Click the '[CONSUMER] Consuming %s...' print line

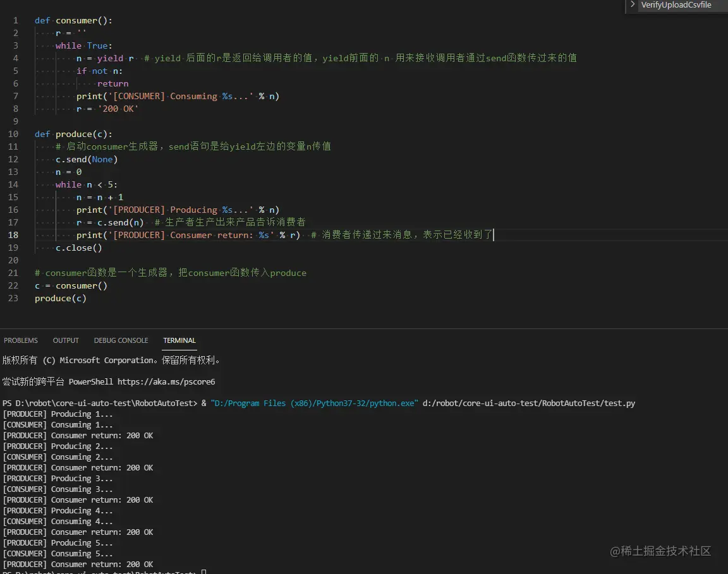(178, 96)
